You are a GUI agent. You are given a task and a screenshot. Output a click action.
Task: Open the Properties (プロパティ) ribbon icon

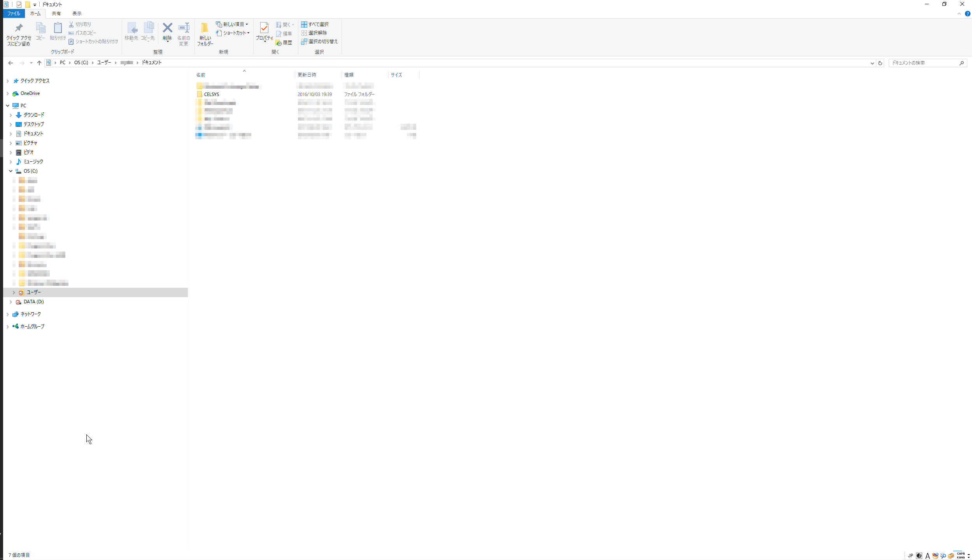[264, 28]
